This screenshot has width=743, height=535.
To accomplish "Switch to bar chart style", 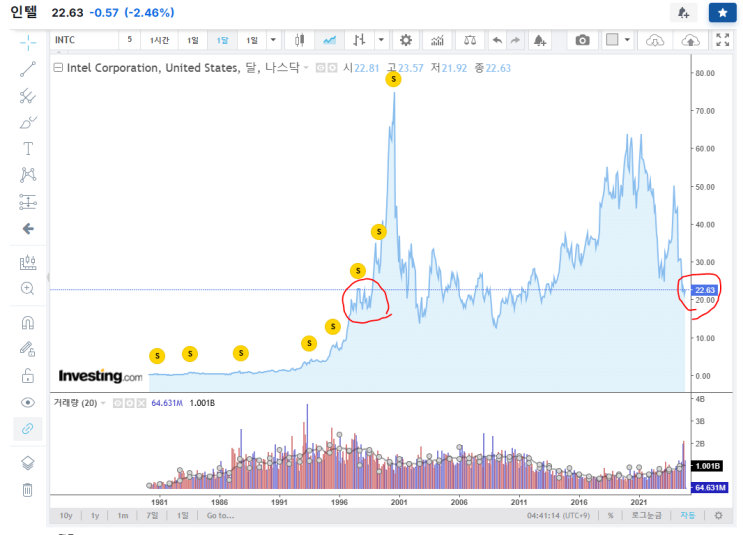I will pos(359,40).
